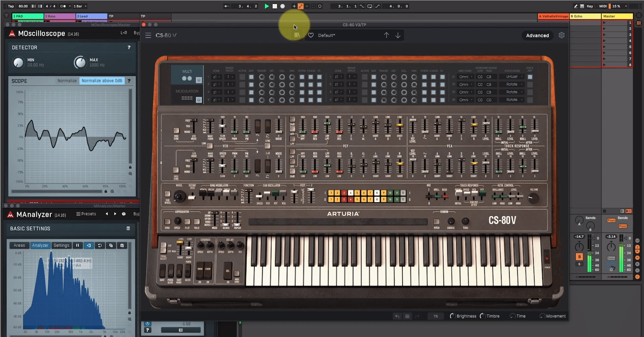This screenshot has width=644, height=337.
Task: Click the tempo field showing 60.00
Action: [23, 6]
